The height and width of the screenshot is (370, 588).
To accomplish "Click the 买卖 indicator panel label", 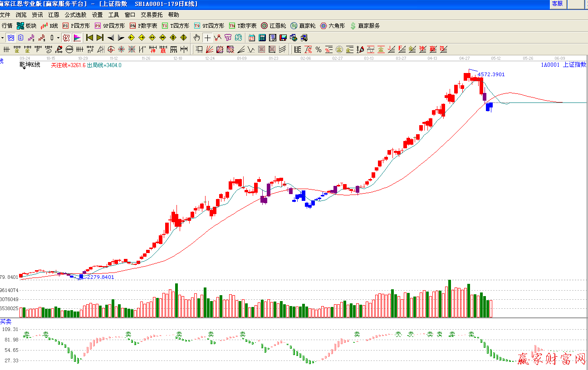I will point(6,321).
